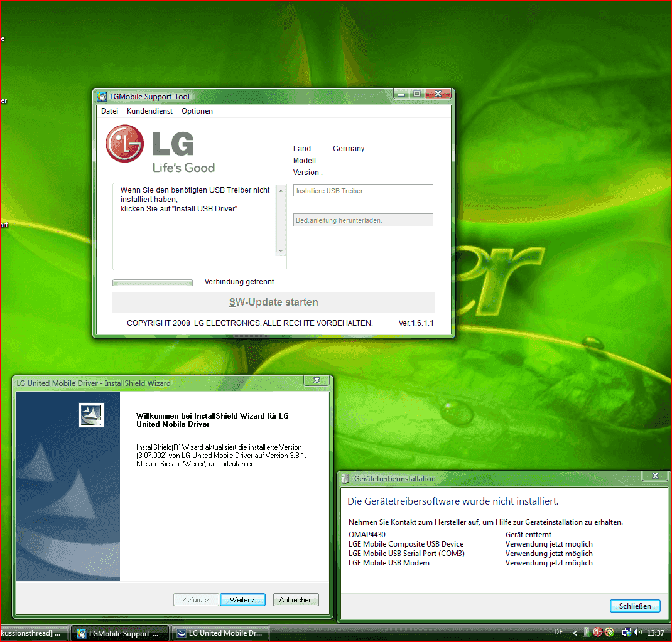Maximize the LGMobile Support-Tool window
This screenshot has width=672, height=642.
click(x=416, y=94)
